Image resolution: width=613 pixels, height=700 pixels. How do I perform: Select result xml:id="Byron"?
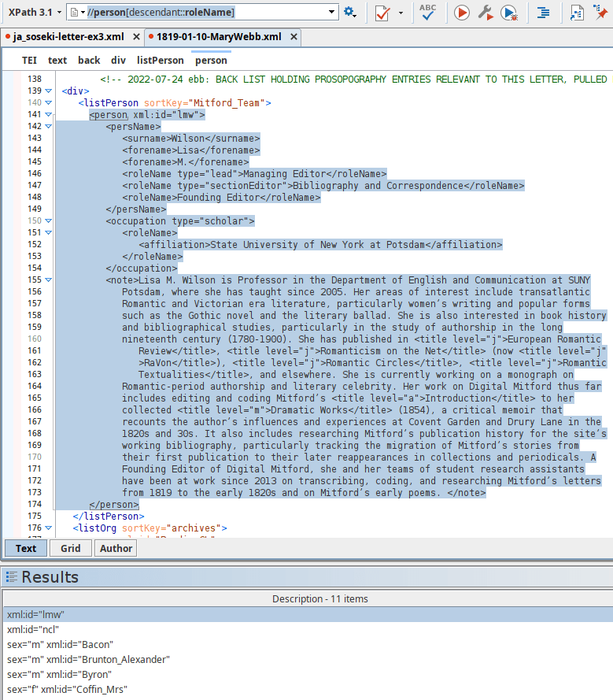[x=308, y=675]
